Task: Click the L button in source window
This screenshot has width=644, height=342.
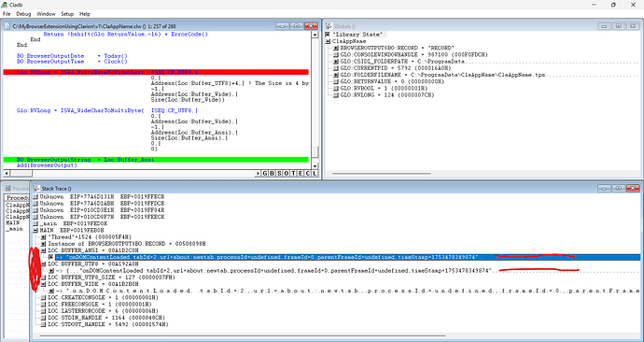Action: 315,174
